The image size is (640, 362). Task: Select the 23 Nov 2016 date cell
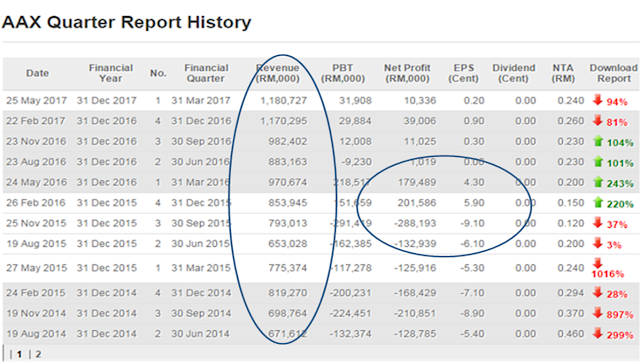coord(36,141)
